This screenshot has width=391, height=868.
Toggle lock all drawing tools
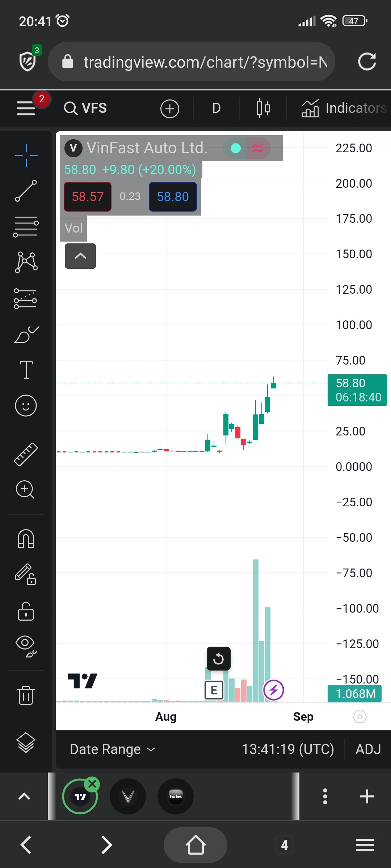click(x=26, y=611)
